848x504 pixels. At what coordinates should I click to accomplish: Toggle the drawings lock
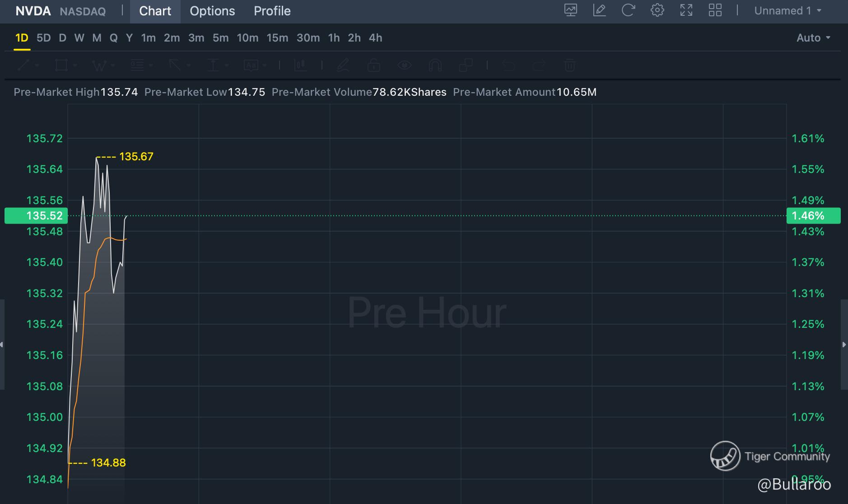tap(374, 65)
